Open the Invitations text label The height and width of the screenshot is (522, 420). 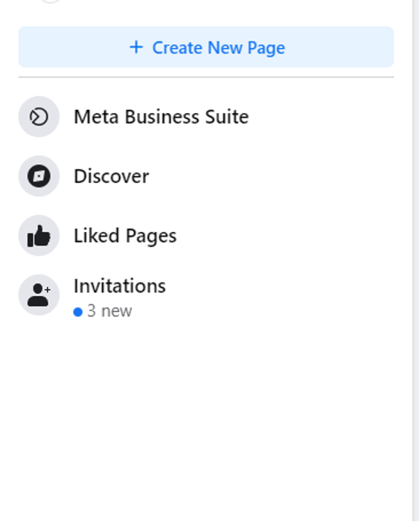120,286
